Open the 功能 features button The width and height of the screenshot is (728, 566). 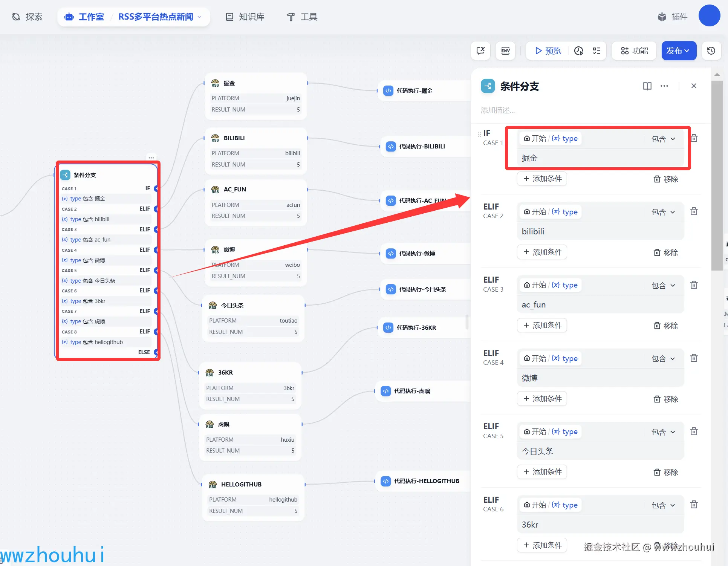(x=634, y=50)
